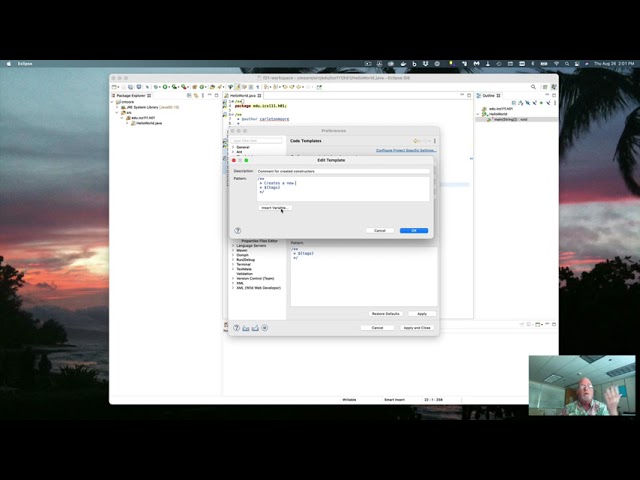Click Collapse All icon in Package Explorer
This screenshot has height=480, width=640.
[x=189, y=96]
